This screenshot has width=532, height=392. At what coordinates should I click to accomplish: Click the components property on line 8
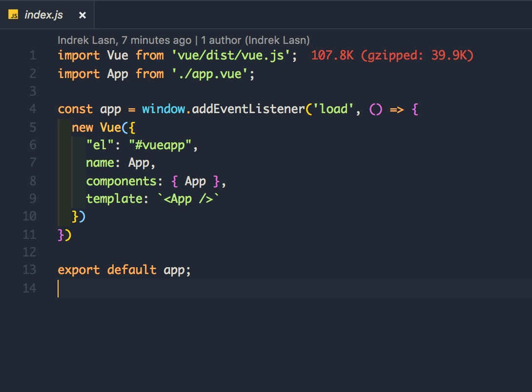coord(121,181)
